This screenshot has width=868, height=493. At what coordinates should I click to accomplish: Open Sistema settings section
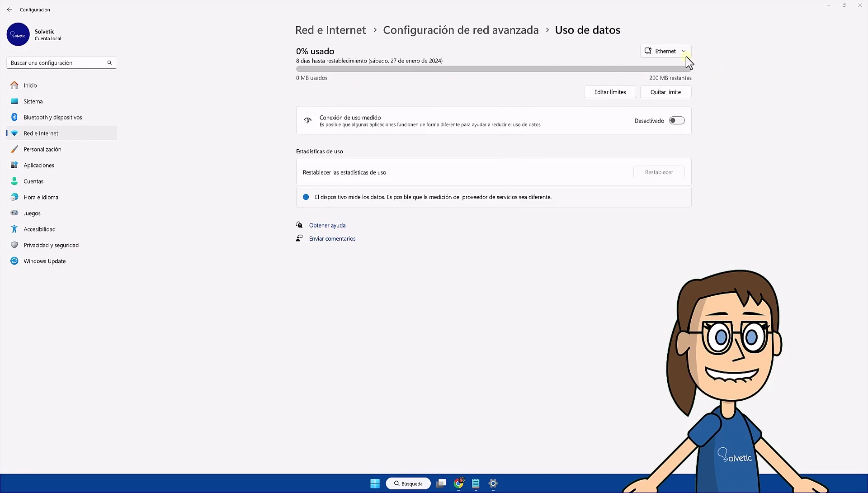click(61, 101)
